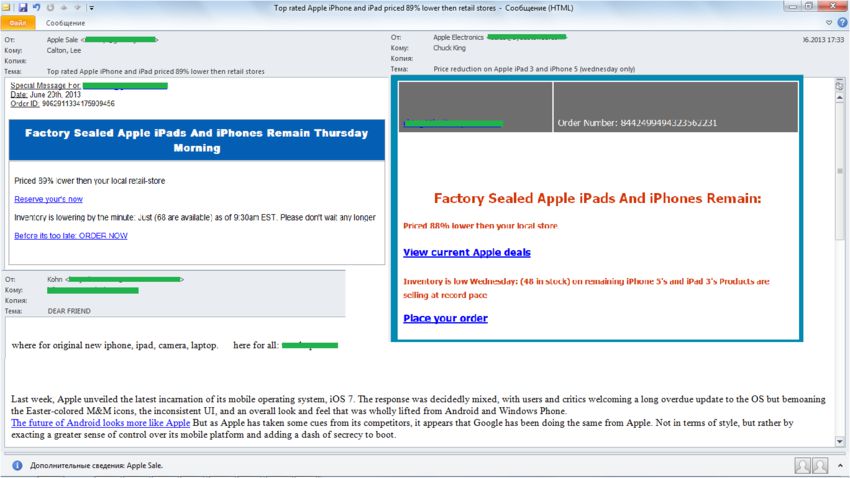Click subject 'Top rated Apple iPhone and iPad priced 89%' in header
Image resolution: width=850 pixels, height=478 pixels.
click(156, 72)
